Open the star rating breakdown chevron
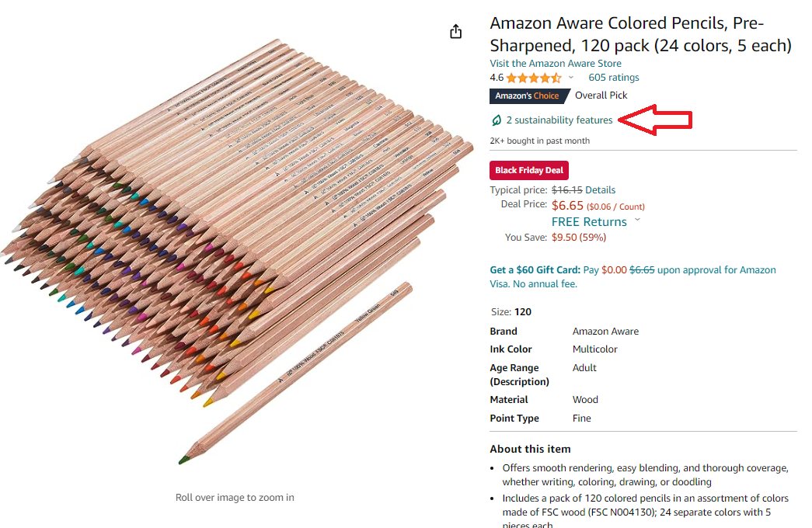Image resolution: width=812 pixels, height=528 pixels. pos(571,78)
